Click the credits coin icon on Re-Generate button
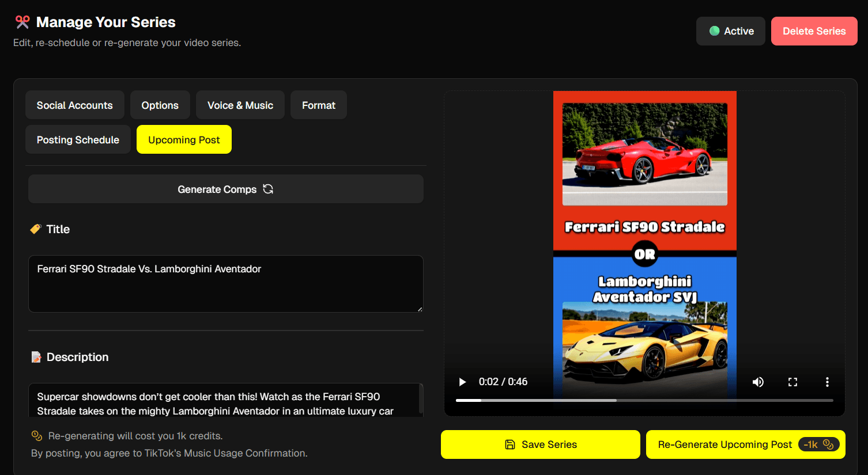 coord(828,444)
